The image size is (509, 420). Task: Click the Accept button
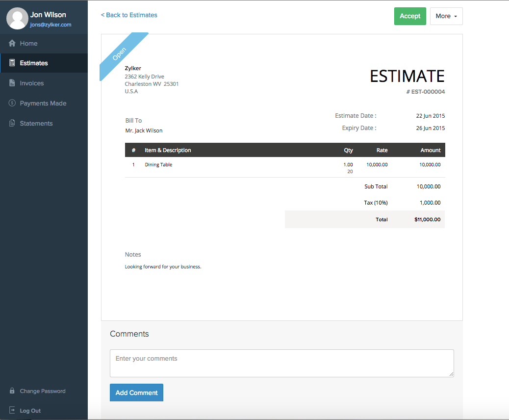pyautogui.click(x=410, y=16)
